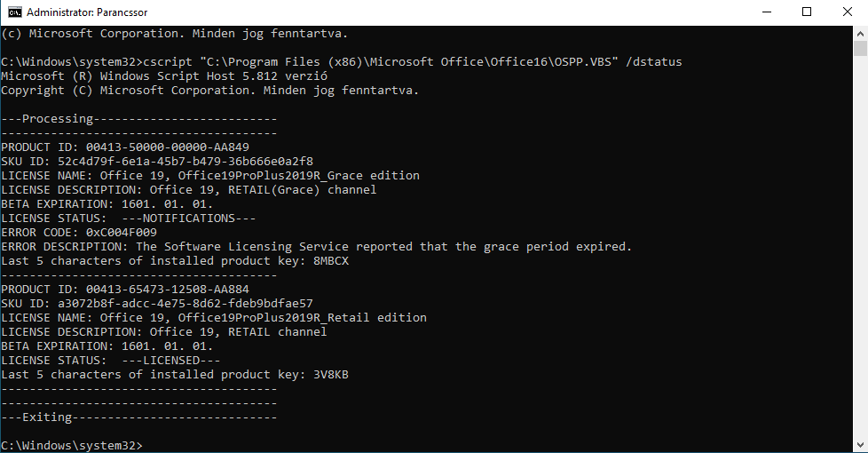Click the SKU ID 52c4d79f line
Screen dimensions: 868x453
(x=157, y=162)
